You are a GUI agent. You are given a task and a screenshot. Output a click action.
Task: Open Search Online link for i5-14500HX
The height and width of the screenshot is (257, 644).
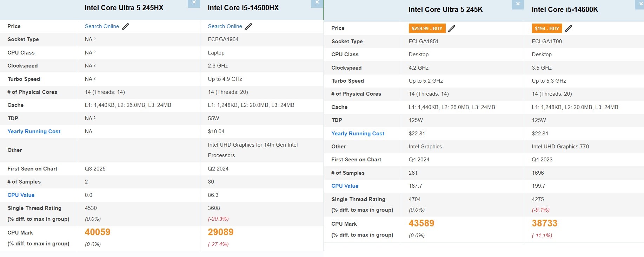(x=225, y=26)
